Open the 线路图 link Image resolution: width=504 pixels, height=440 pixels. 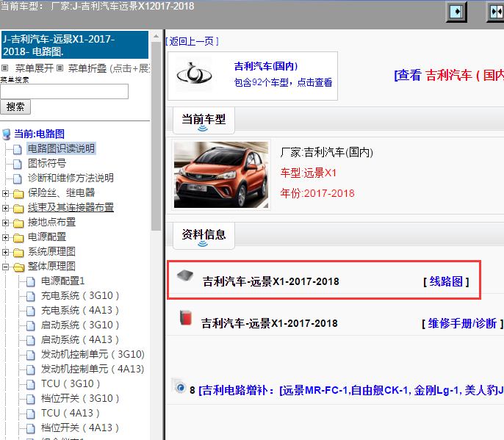click(x=446, y=281)
